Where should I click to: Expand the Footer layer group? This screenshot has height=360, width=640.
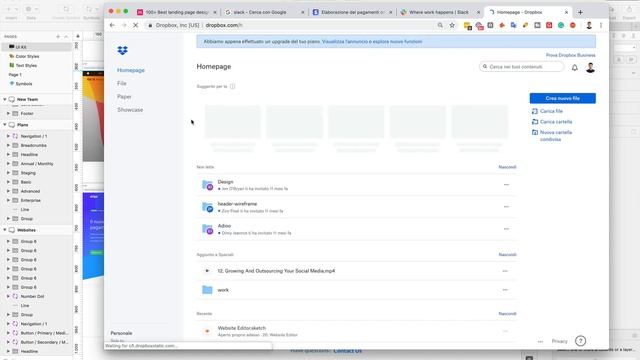[8, 113]
